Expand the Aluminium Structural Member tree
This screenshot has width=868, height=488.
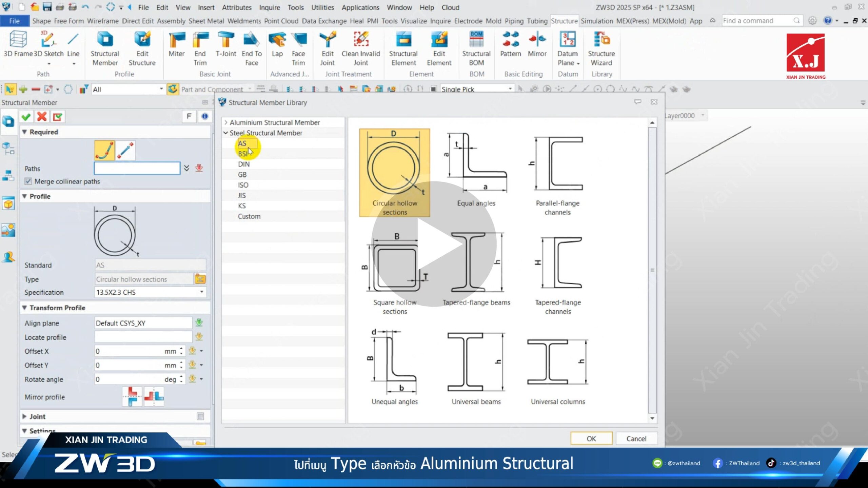click(226, 122)
